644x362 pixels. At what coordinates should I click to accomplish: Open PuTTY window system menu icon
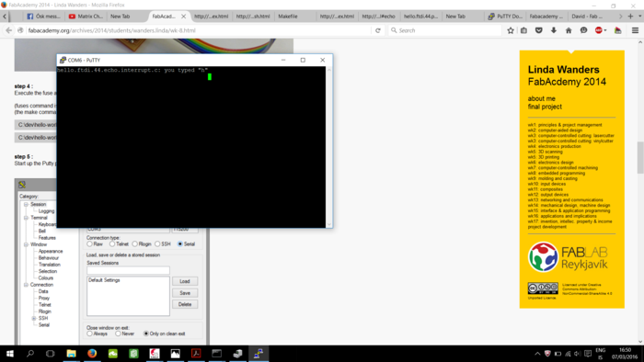(63, 60)
